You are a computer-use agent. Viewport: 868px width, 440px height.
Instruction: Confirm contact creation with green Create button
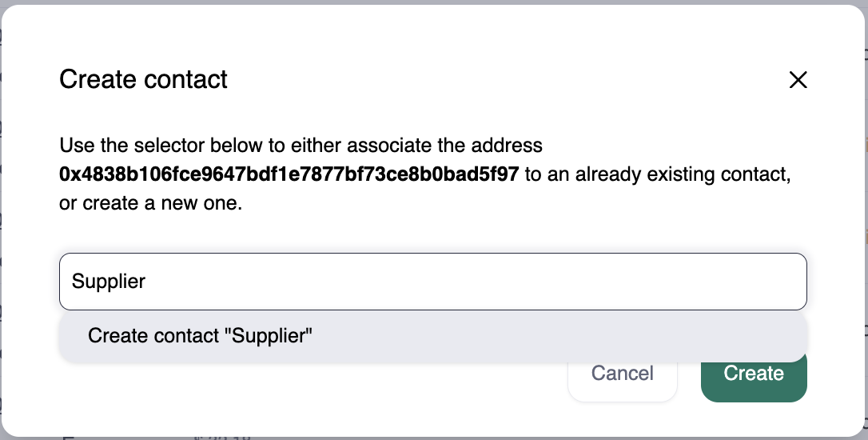tap(754, 375)
